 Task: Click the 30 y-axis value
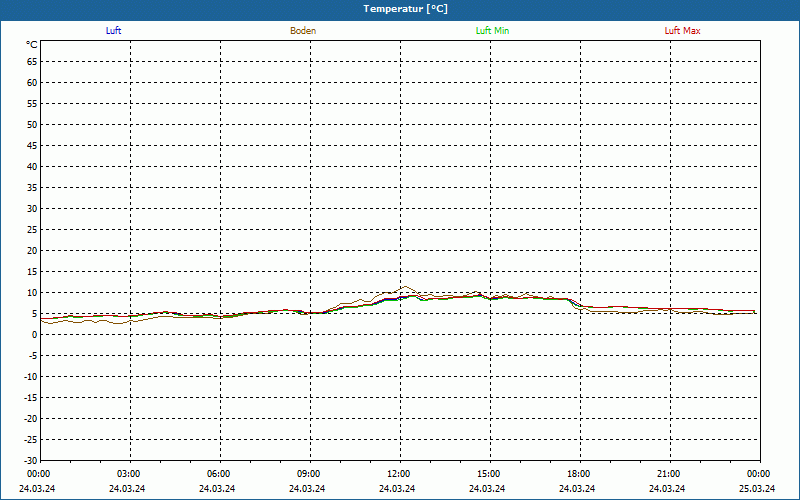click(32, 209)
